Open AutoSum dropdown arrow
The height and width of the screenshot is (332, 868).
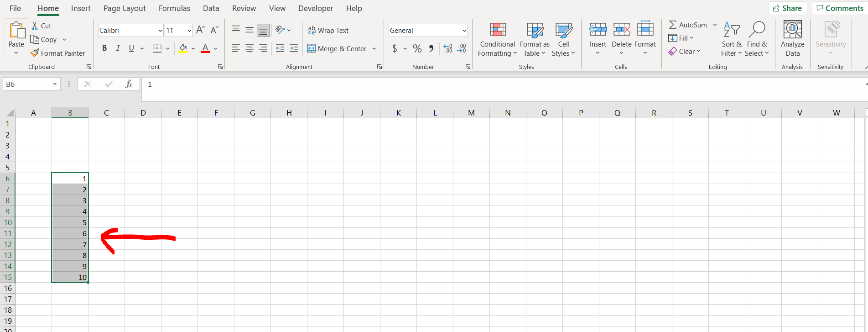click(x=715, y=25)
